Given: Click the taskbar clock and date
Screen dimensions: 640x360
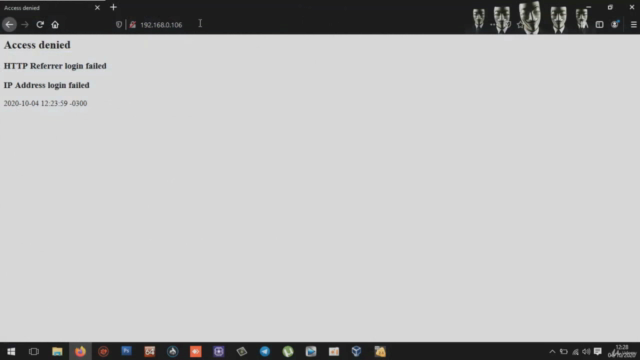Looking at the screenshot, I should click(x=622, y=351).
